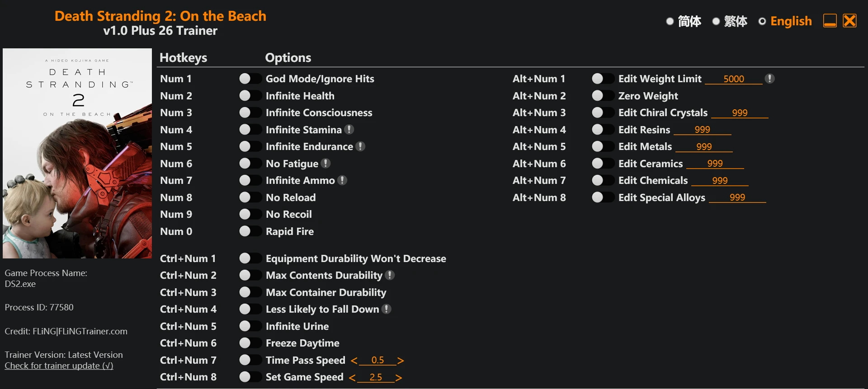Enable Freeze Daytime toggle

pyautogui.click(x=250, y=343)
